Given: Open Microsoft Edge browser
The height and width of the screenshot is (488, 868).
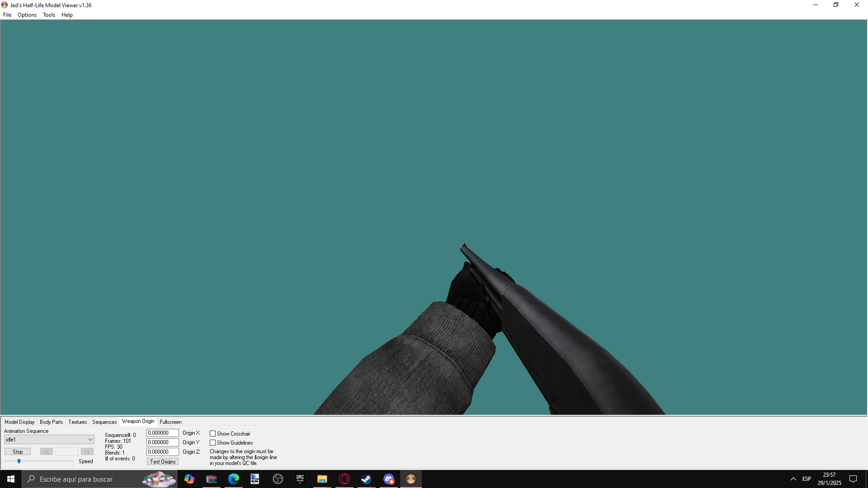Looking at the screenshot, I should pos(233,479).
